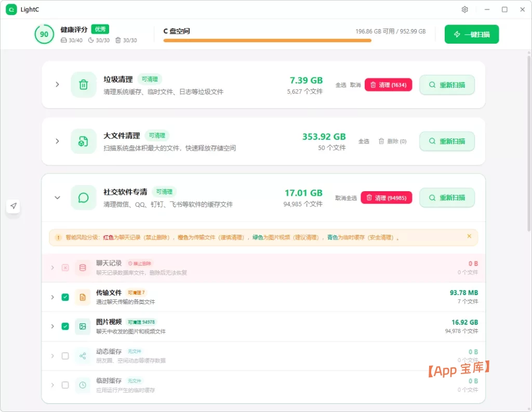Viewport: 532px width, 412px height.
Task: Click the 可清理 tag beside 大文件清理
Action: point(157,136)
